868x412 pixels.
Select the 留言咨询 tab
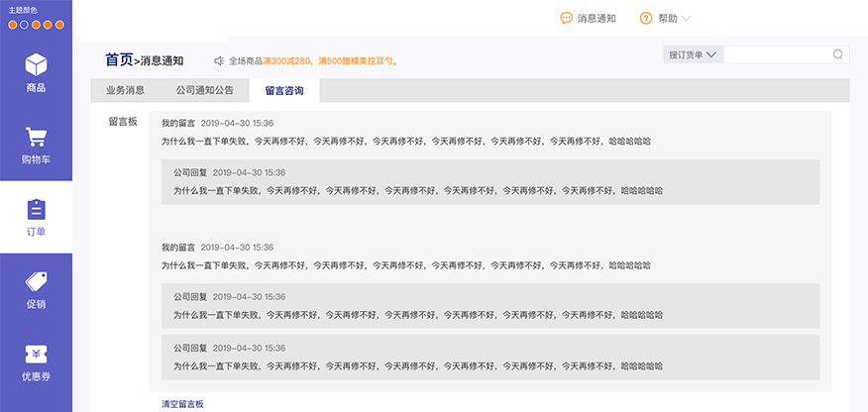[x=284, y=90]
